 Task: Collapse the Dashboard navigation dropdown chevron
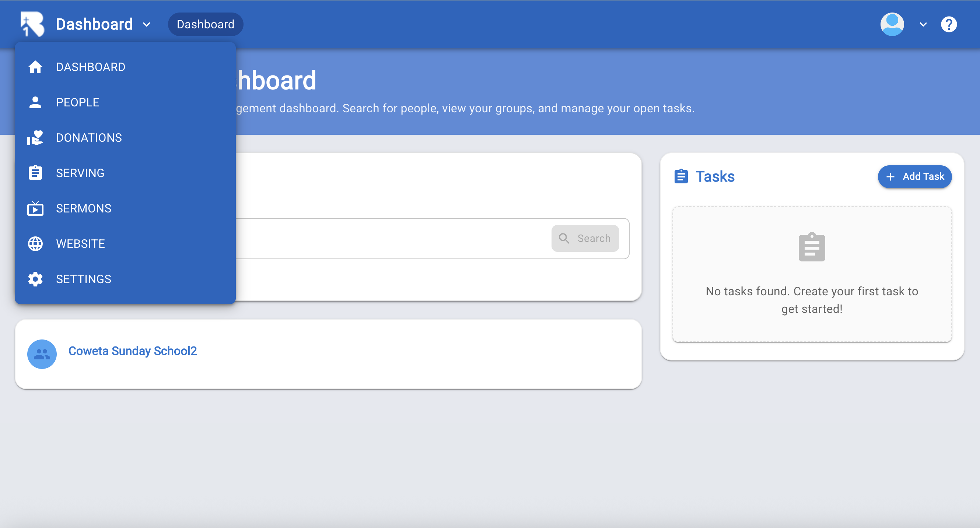coord(147,25)
